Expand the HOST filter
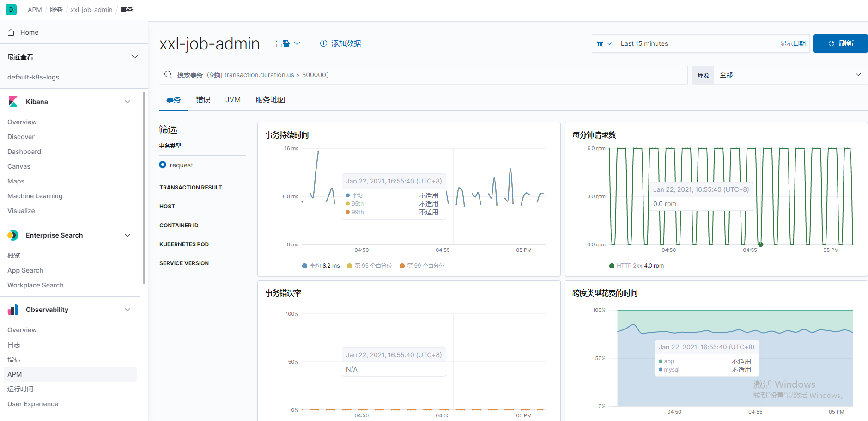868x421 pixels. [202, 207]
